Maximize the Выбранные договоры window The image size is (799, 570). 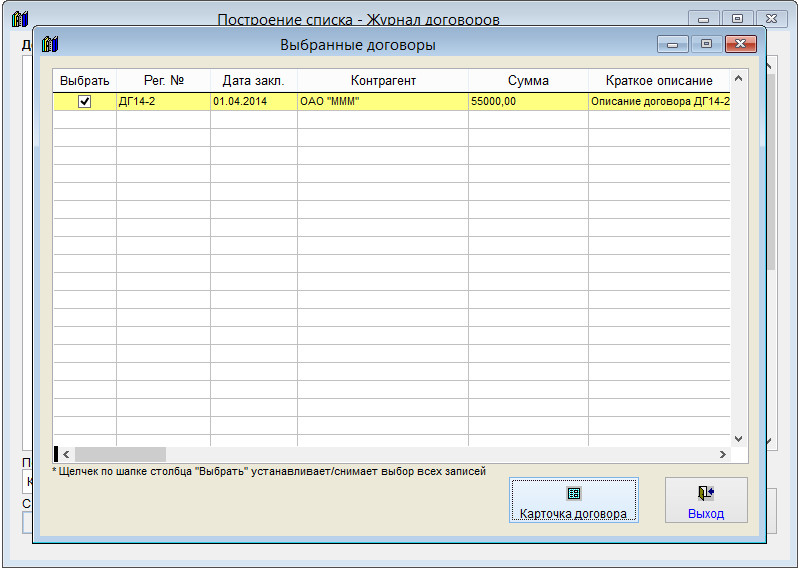(706, 44)
